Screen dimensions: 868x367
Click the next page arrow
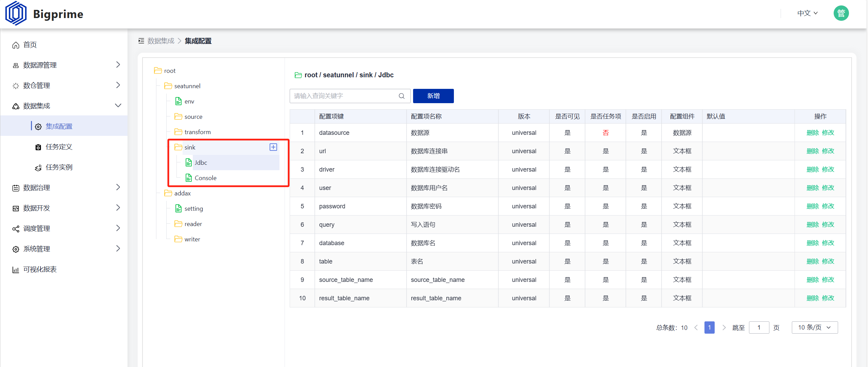click(724, 328)
